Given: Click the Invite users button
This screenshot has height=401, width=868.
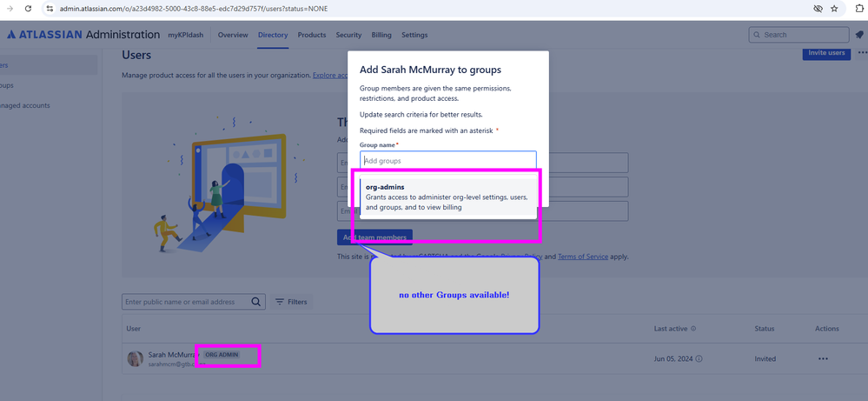Looking at the screenshot, I should (x=826, y=52).
